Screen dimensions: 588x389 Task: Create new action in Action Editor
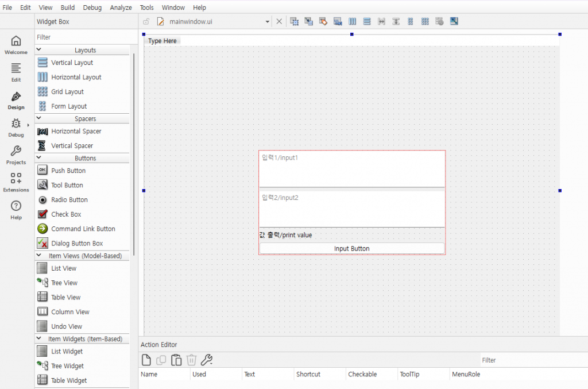click(146, 360)
